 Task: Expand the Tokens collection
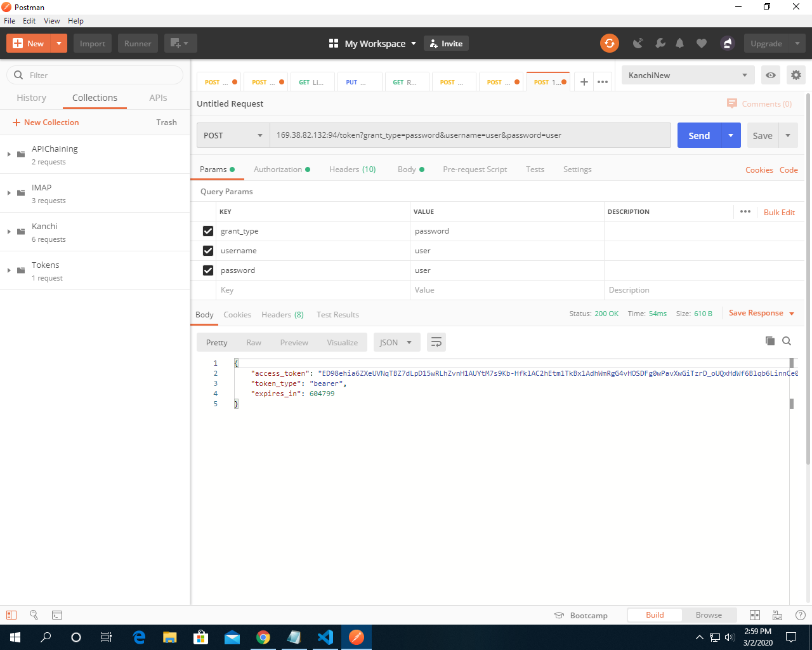(9, 270)
